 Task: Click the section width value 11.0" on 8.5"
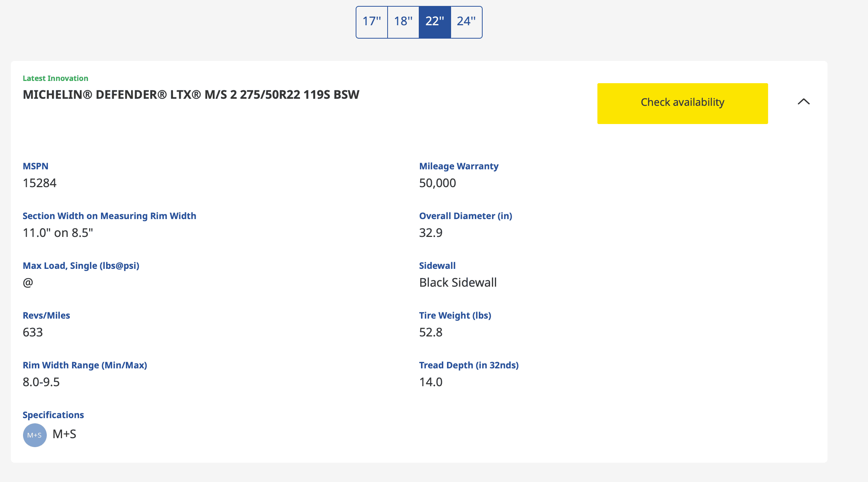(x=58, y=233)
